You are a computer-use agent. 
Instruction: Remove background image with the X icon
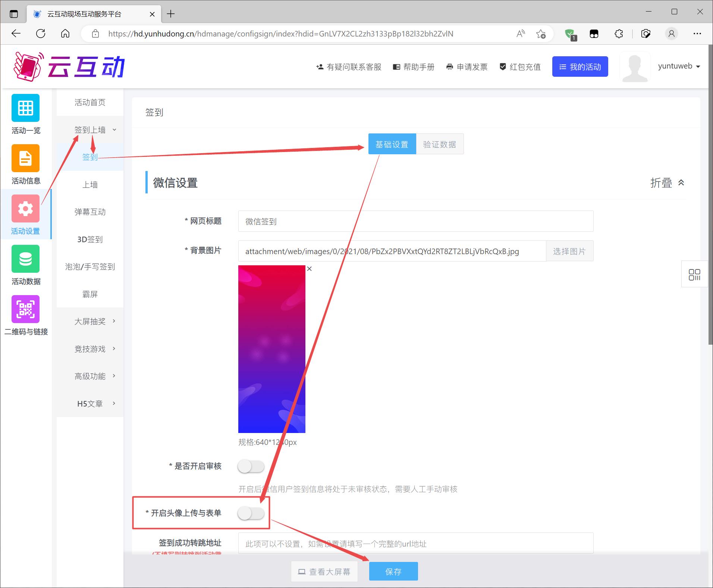tap(309, 269)
